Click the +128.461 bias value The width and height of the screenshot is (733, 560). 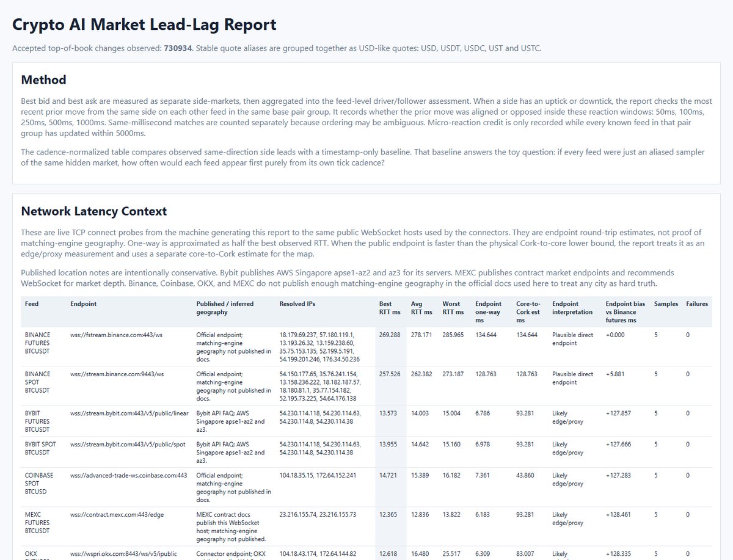pyautogui.click(x=619, y=514)
